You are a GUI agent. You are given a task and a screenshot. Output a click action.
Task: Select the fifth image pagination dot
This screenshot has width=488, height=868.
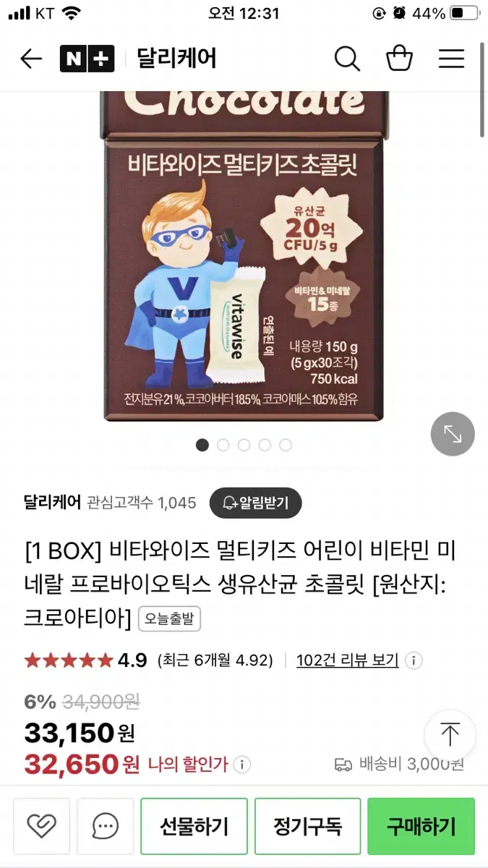286,445
